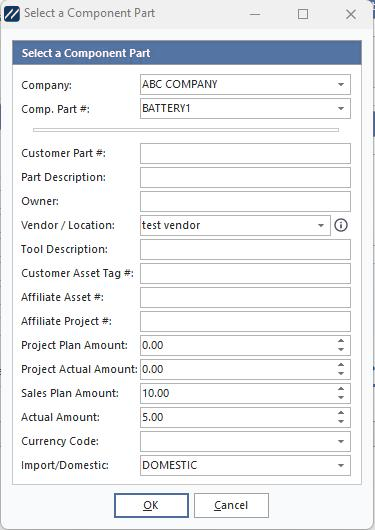
Task: Decrease Project Actual Amount with down arrow
Action: [x=341, y=374]
